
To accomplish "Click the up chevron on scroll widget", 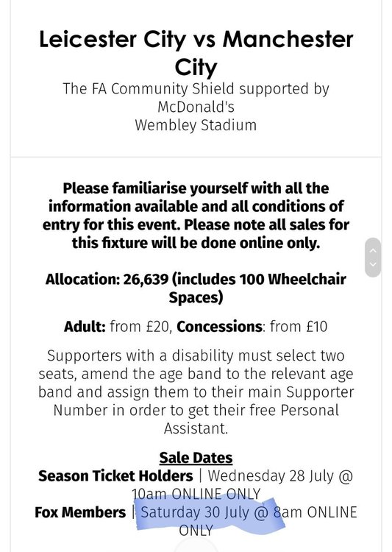I will click(x=374, y=251).
